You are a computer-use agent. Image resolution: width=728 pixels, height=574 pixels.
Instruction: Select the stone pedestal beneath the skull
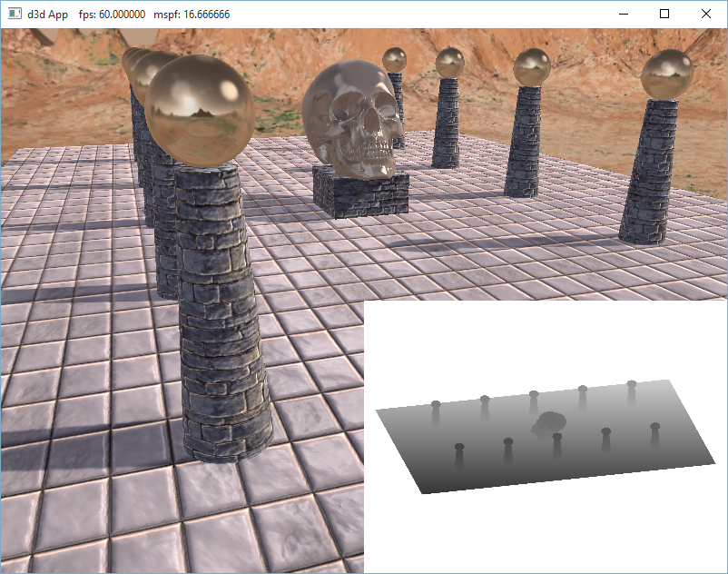pos(360,193)
